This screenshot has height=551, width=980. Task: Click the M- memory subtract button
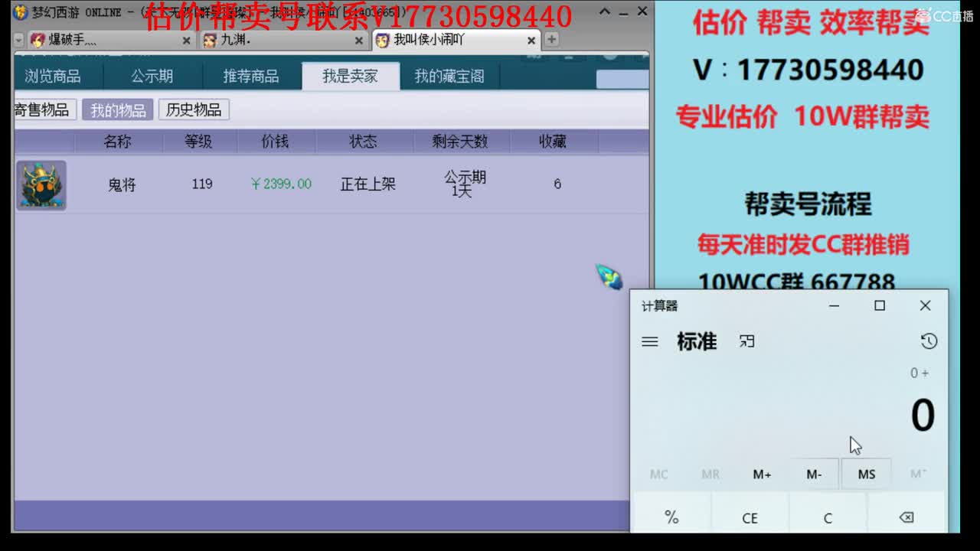814,474
